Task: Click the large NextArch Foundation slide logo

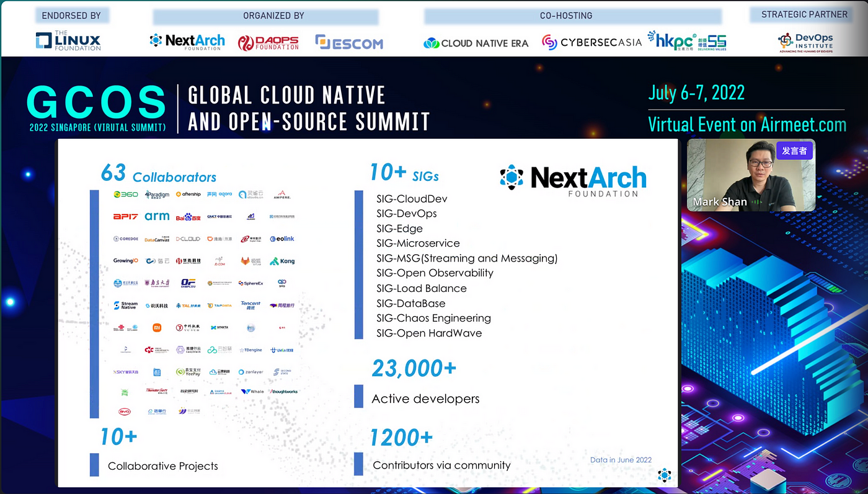Action: 573,180
